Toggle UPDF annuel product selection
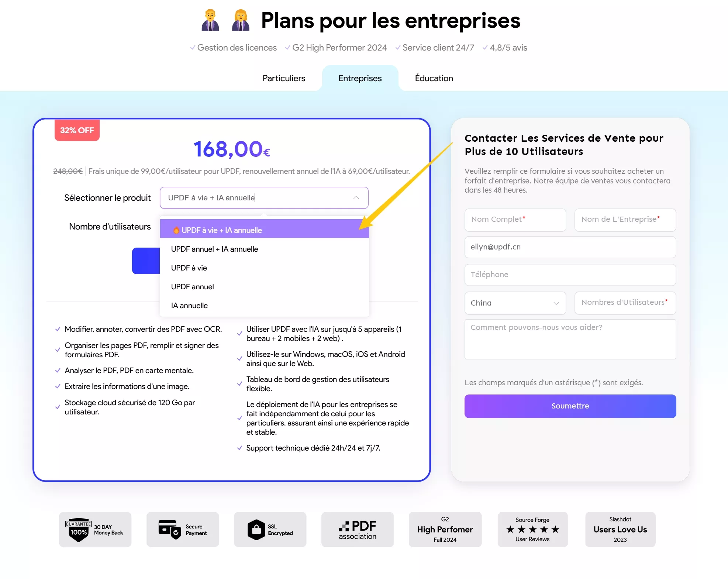The image size is (728, 579). click(193, 286)
